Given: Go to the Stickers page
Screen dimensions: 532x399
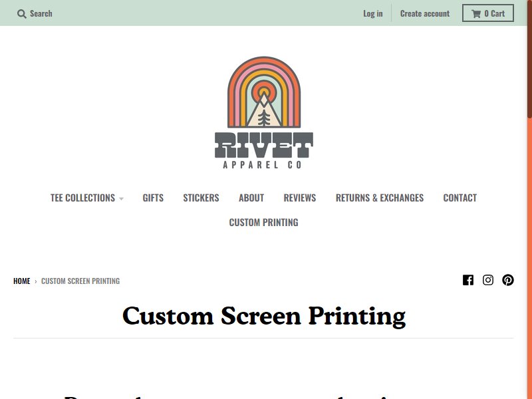Looking at the screenshot, I should coord(201,198).
